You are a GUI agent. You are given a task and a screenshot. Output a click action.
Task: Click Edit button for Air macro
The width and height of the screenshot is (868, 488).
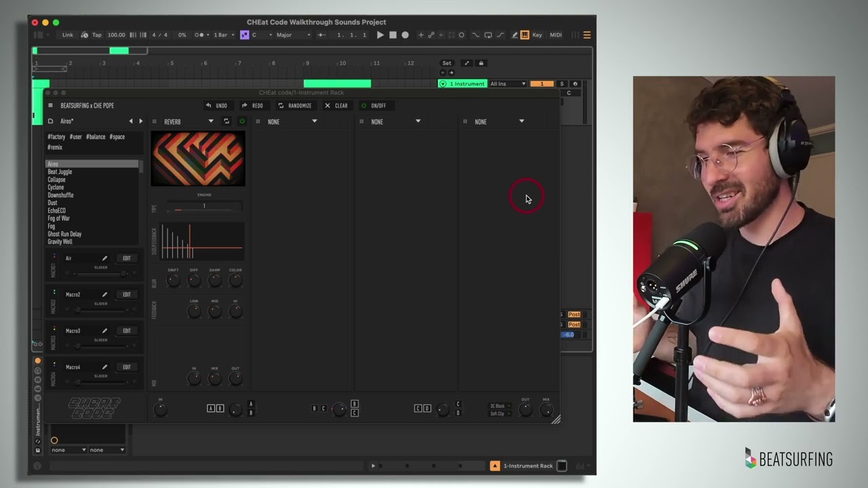coord(126,258)
